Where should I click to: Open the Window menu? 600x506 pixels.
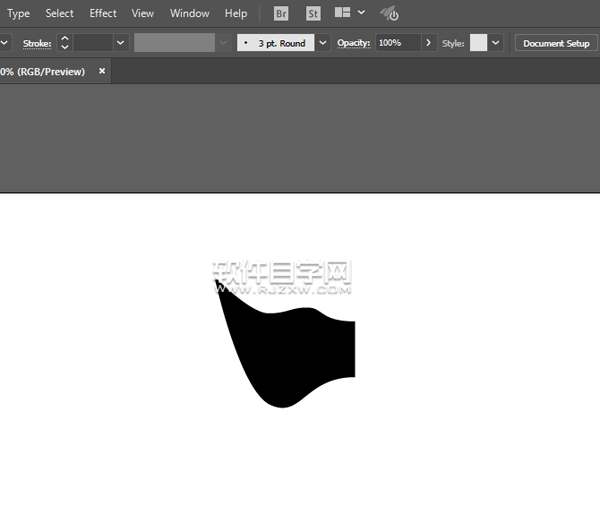point(189,14)
